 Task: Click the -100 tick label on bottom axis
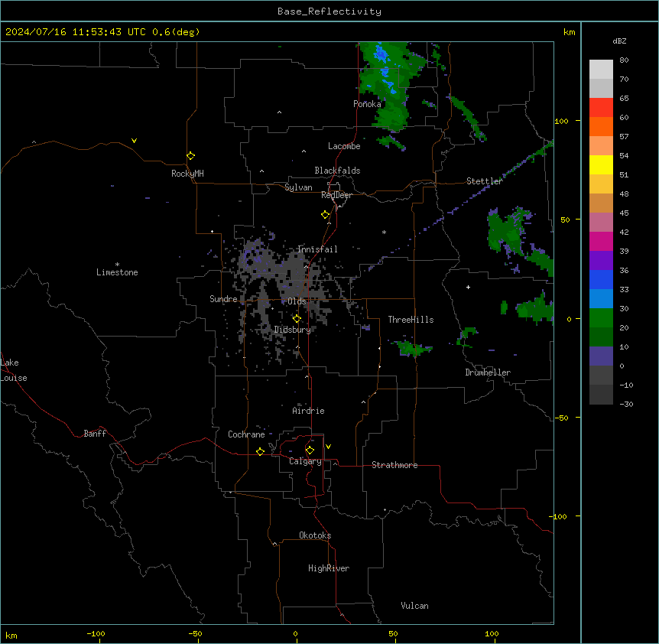(96, 633)
